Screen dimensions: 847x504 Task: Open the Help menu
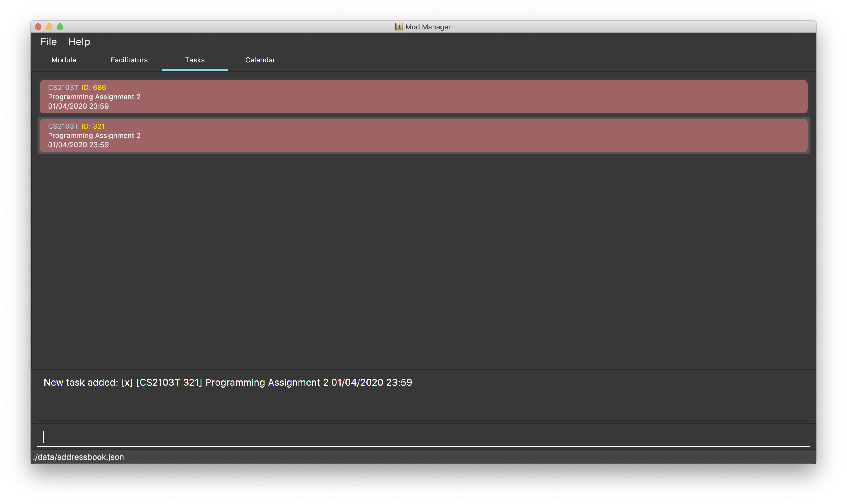[x=79, y=42]
